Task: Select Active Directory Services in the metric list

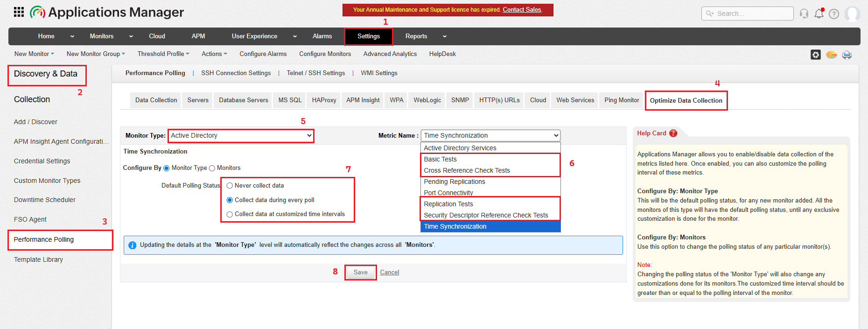Action: (x=490, y=148)
